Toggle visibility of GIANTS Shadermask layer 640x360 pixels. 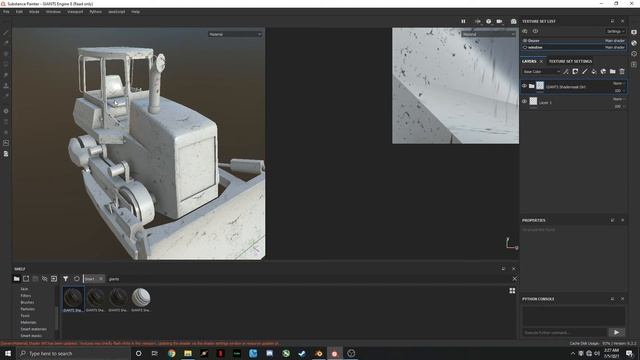pyautogui.click(x=524, y=86)
